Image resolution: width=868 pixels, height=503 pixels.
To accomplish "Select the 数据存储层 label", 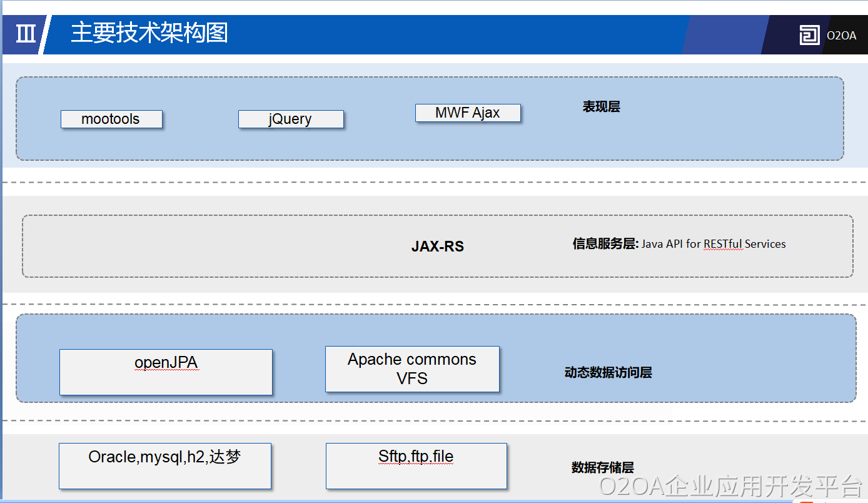I will click(602, 467).
